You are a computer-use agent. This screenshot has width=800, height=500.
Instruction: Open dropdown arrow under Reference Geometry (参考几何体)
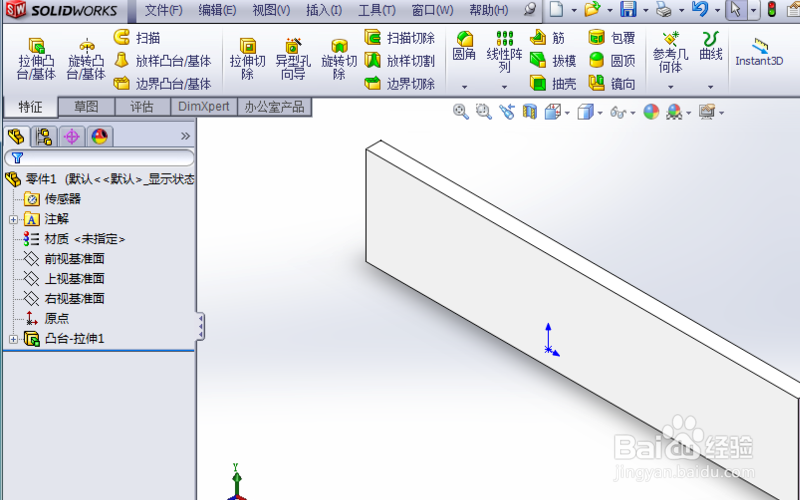[670, 87]
